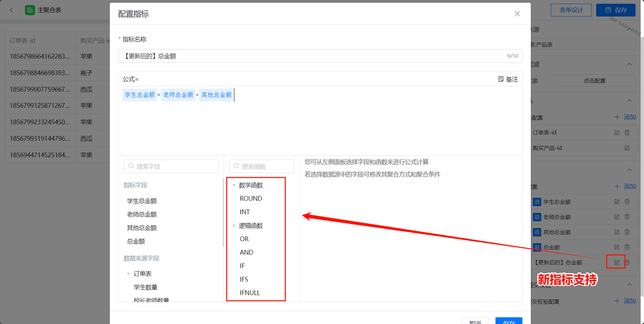The image size is (644, 324).
Task: Click the edit icon for 老师总金额
Action: click(x=617, y=217)
